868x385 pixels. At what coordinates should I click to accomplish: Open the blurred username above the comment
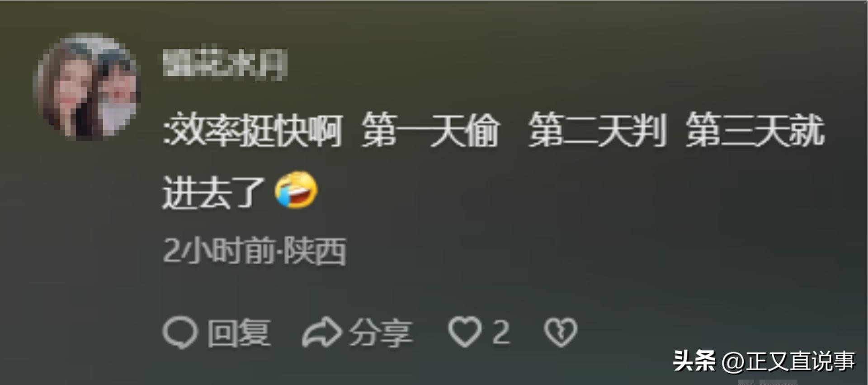click(x=225, y=66)
